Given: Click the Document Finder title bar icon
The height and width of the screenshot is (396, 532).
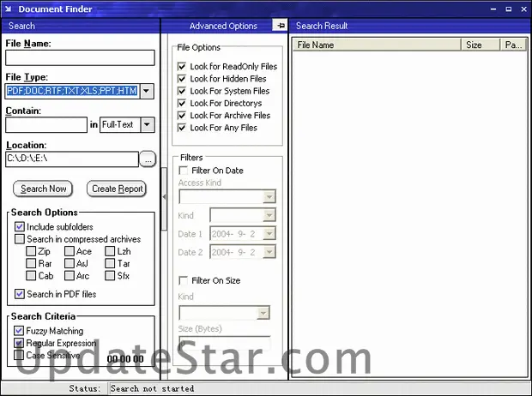Looking at the screenshot, I should coord(8,9).
